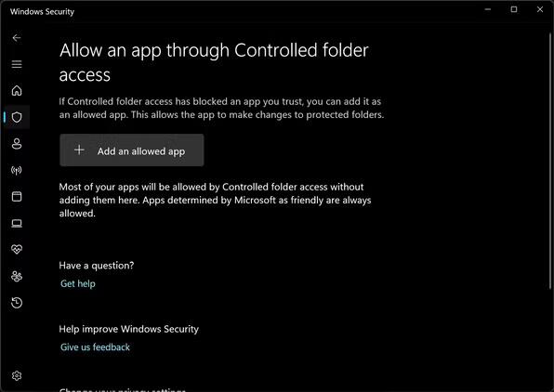Screen dimensions: 554x392
Task: Click the vertical scrollbar on right edge
Action: pyautogui.click(x=551, y=161)
